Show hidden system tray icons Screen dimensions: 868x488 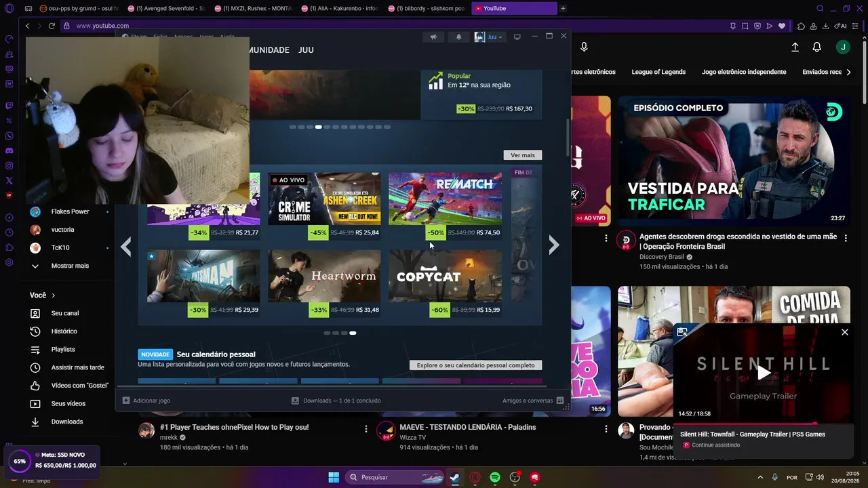click(760, 477)
